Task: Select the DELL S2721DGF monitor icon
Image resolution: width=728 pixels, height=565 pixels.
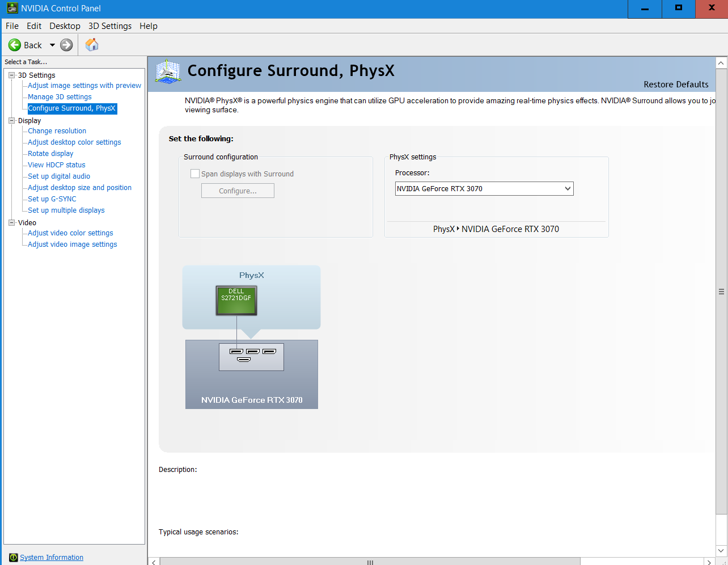Action: tap(236, 301)
